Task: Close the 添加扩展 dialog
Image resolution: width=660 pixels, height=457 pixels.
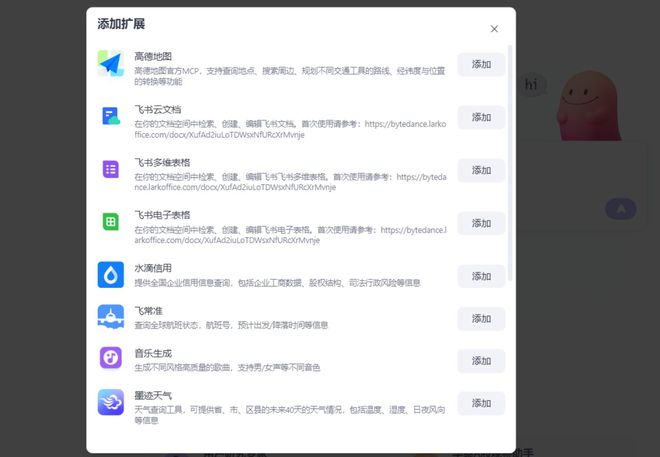Action: point(494,29)
